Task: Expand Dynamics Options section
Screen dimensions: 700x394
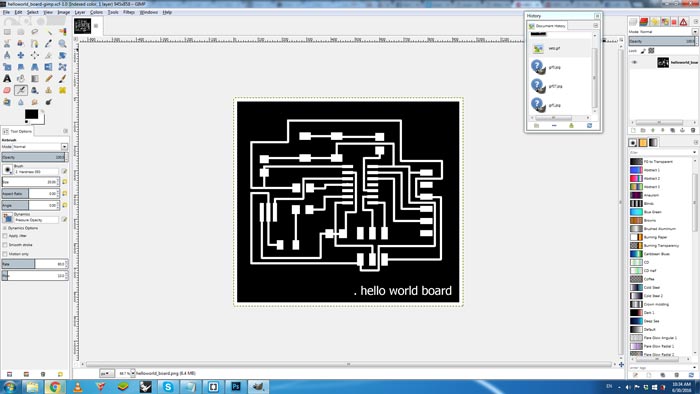Action: point(5,228)
